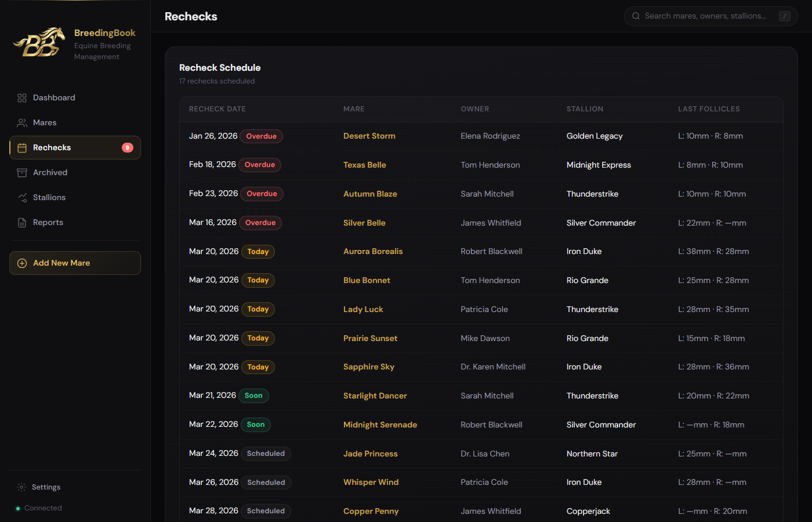812x522 pixels.
Task: Click stallion Golden Legacy
Action: tap(594, 136)
